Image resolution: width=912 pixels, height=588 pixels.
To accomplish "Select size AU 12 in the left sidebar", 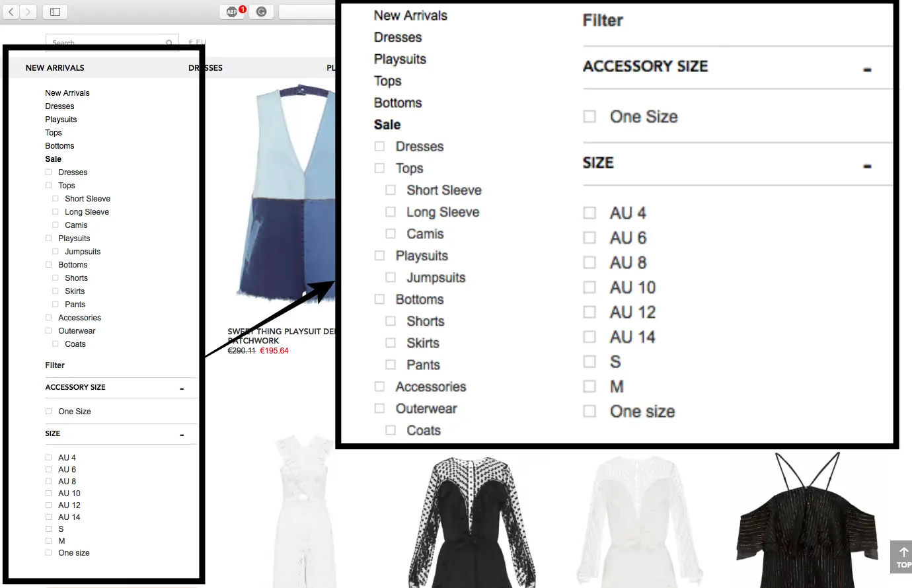I will pyautogui.click(x=48, y=505).
